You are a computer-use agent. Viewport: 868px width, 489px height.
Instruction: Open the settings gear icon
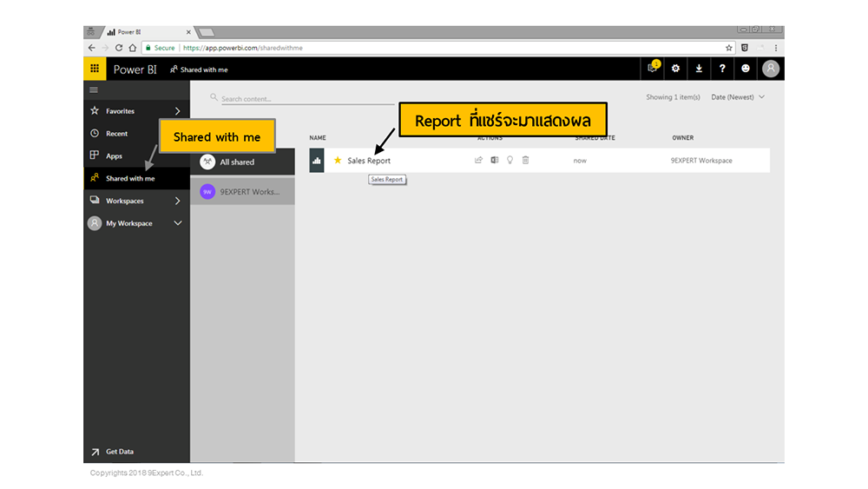tap(675, 69)
